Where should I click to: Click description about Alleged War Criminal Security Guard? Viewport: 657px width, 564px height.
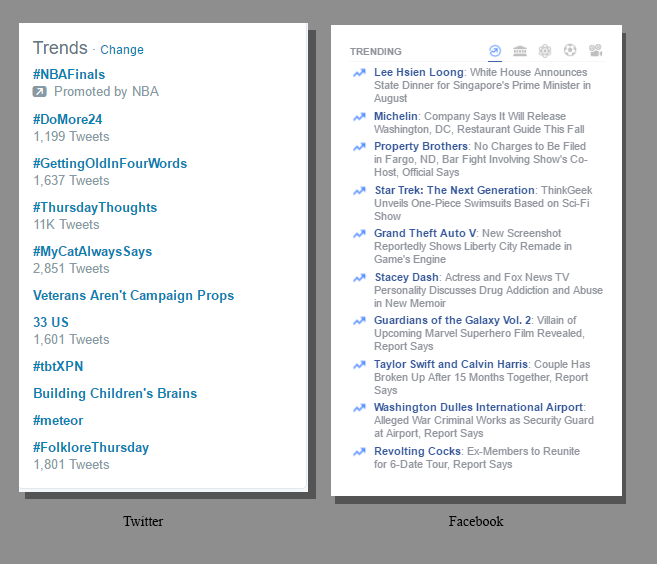pos(484,427)
